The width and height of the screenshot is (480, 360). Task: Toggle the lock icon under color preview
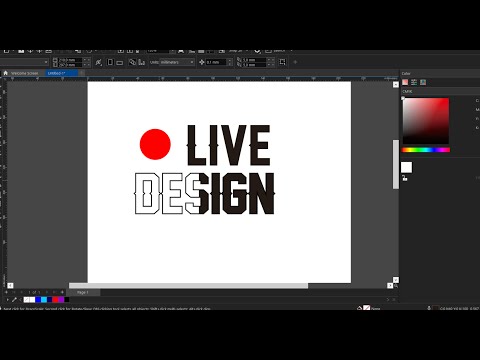[x=405, y=178]
